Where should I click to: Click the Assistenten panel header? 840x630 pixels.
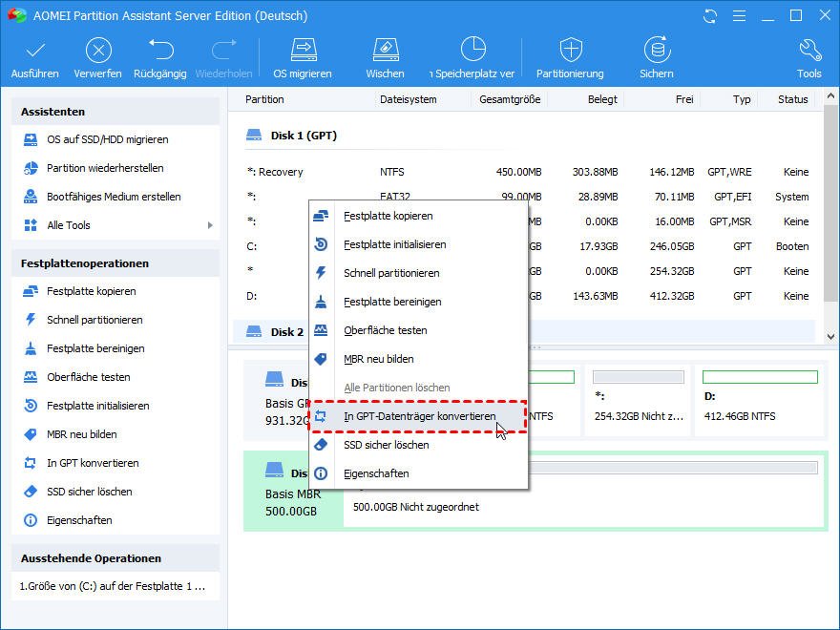click(115, 112)
